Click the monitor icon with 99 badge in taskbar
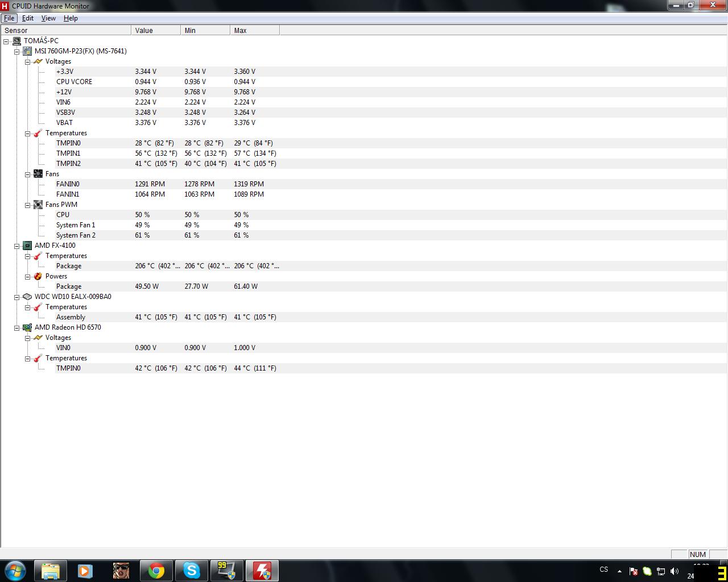This screenshot has height=582, width=728. point(227,571)
